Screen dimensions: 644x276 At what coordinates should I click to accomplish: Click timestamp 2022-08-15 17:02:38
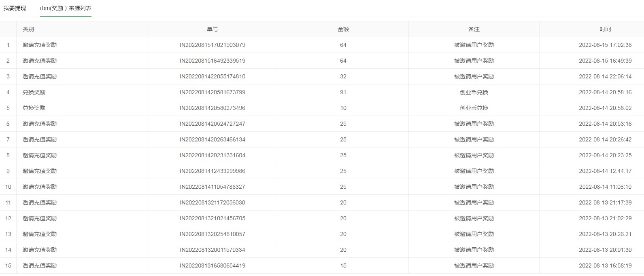pos(605,45)
